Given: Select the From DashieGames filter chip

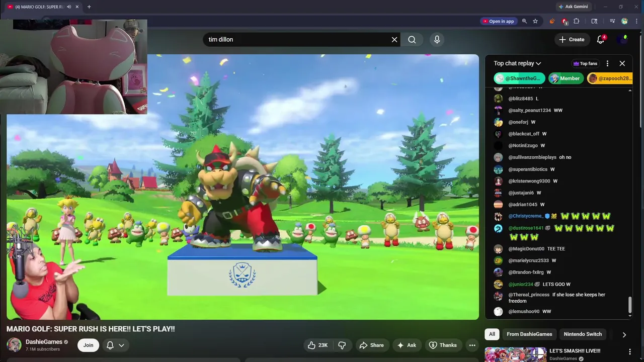Looking at the screenshot, I should (x=529, y=334).
